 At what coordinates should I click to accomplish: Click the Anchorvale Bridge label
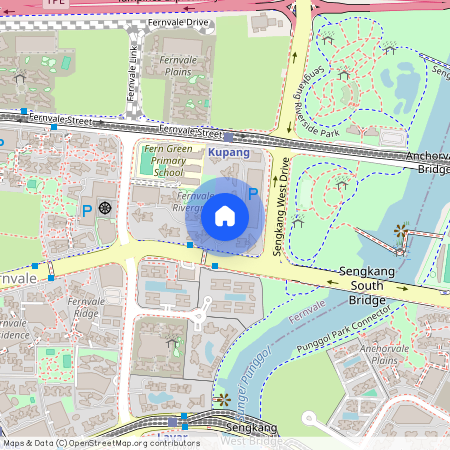point(428,162)
